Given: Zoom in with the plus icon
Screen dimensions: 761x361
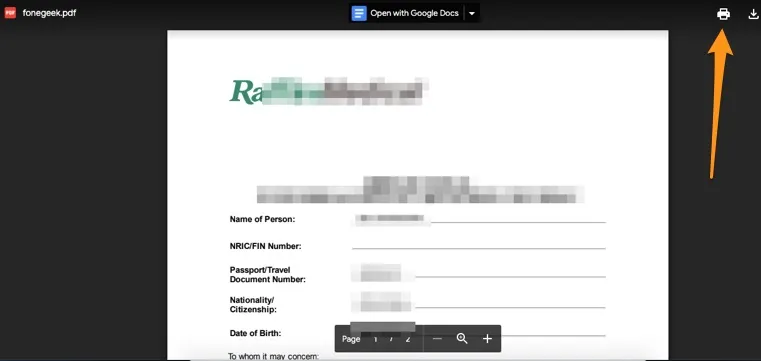Looking at the screenshot, I should click(487, 339).
